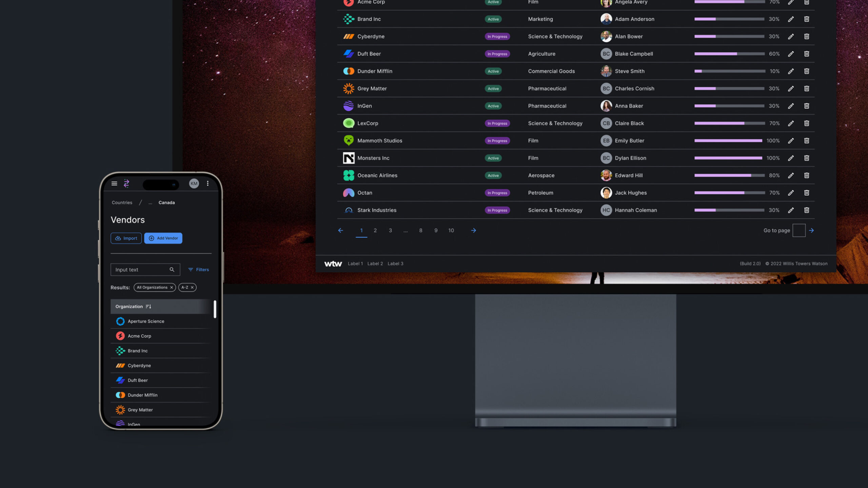The image size is (868, 488).
Task: Open the three-dot overflow menu on phone
Action: 208,183
